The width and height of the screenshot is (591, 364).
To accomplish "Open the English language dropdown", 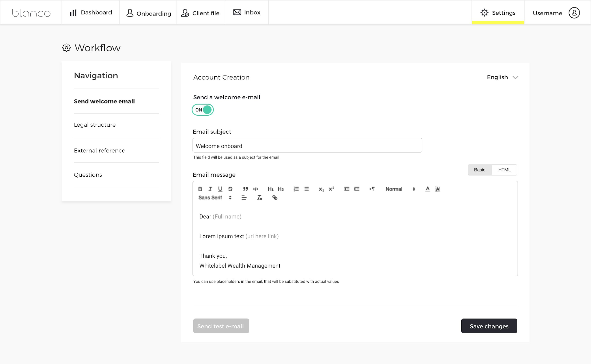I will tap(502, 77).
